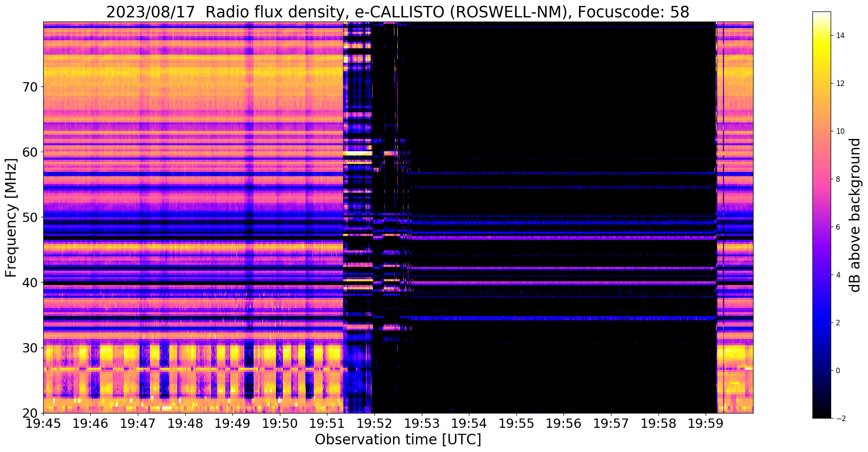Click the 19:57 time tick label

click(611, 423)
